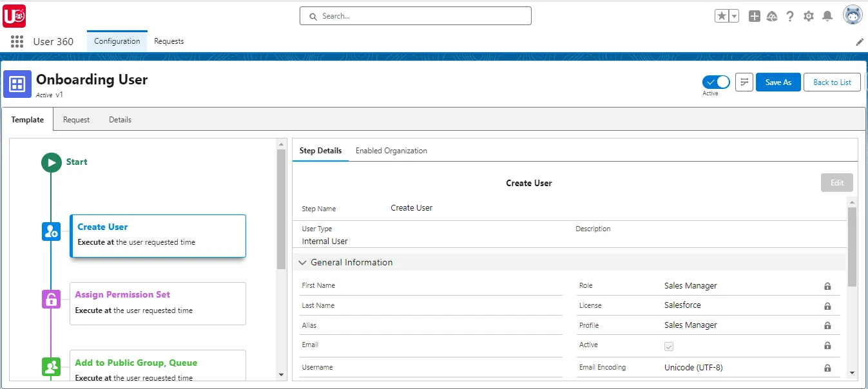The image size is (868, 389).
Task: Click the Back to List button
Action: [x=832, y=82]
